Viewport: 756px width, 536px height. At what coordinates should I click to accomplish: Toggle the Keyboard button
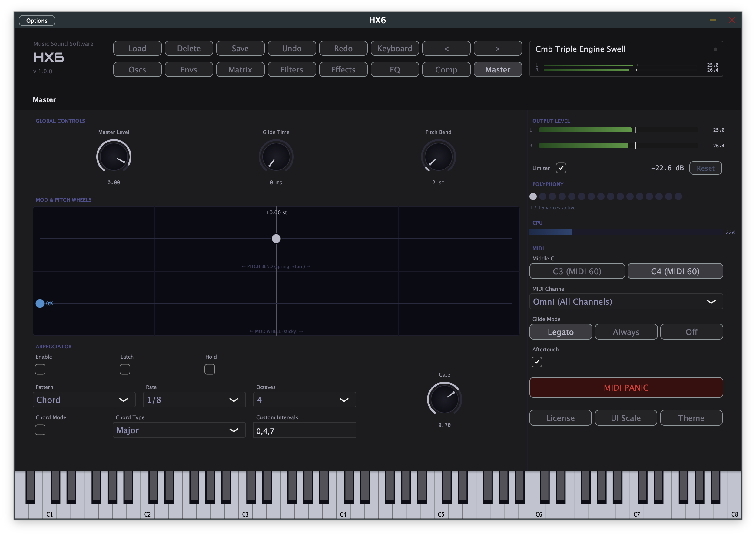pos(395,49)
